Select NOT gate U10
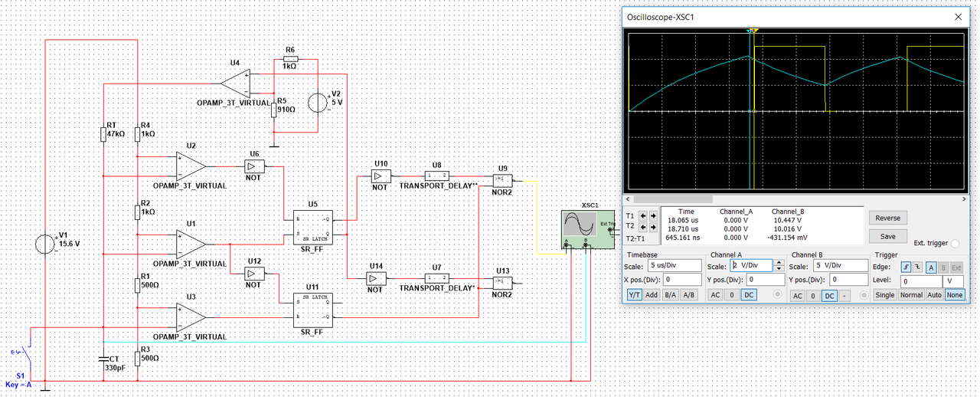The width and height of the screenshot is (980, 397). (x=381, y=176)
